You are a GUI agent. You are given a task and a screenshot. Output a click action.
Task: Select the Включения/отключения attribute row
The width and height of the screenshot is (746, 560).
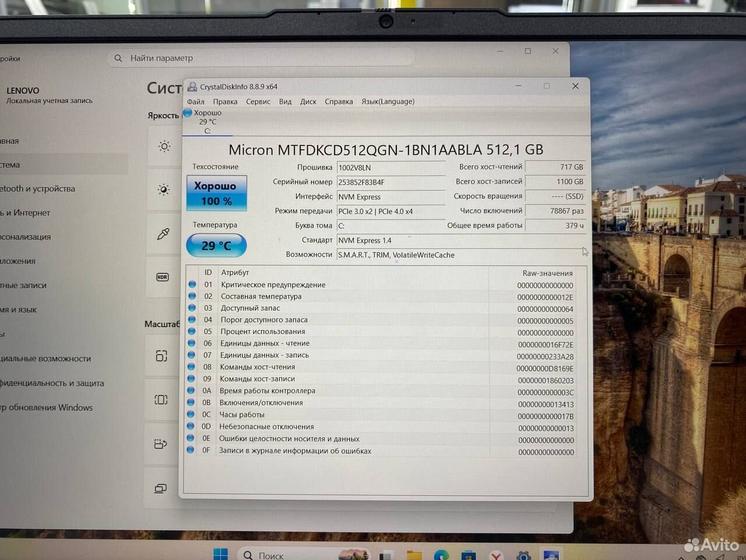point(381,403)
